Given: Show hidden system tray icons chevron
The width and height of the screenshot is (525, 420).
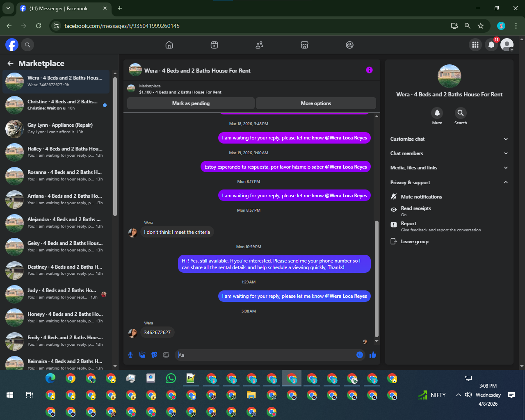Looking at the screenshot, I should click(459, 395).
